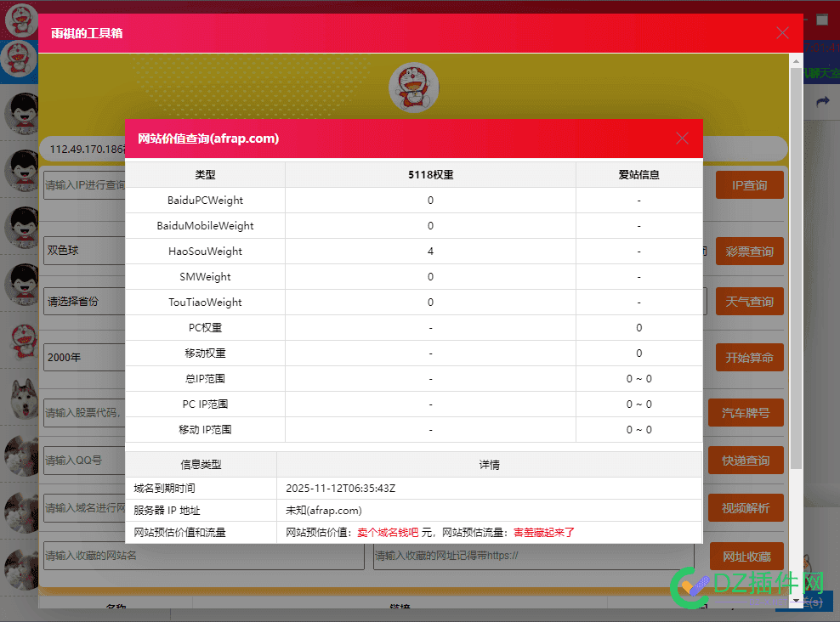The height and width of the screenshot is (622, 840).
Task: Click the 网址收藏 button
Action: 746,557
